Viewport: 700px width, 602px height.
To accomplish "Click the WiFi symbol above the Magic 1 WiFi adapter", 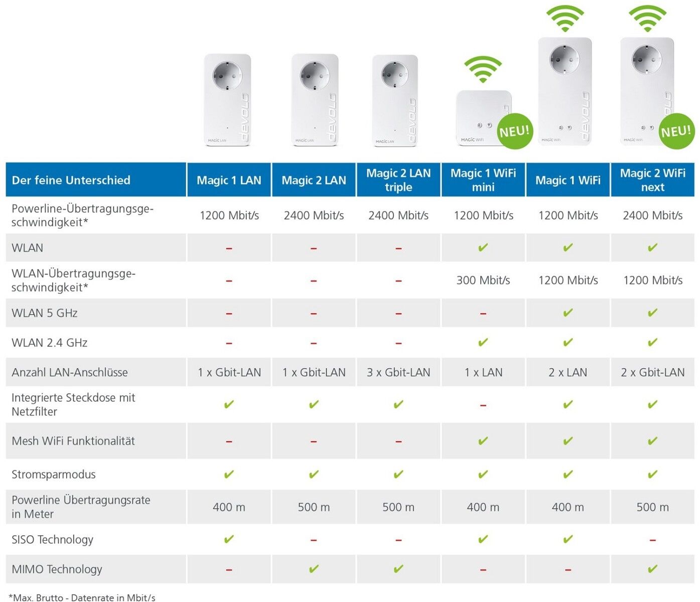I will [565, 19].
